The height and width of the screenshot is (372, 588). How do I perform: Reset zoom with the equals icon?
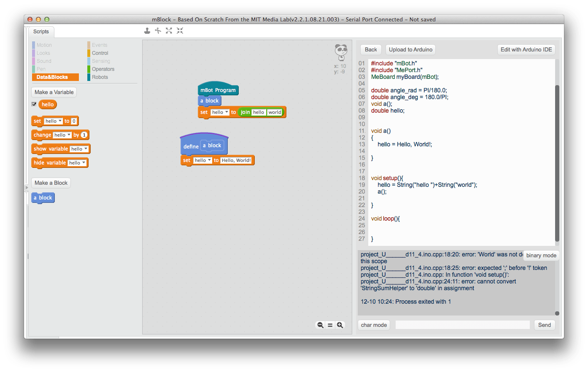point(330,325)
